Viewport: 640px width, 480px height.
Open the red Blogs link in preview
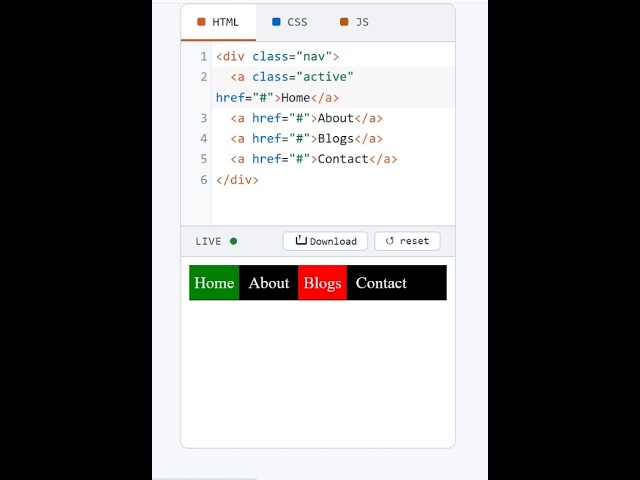coord(322,282)
